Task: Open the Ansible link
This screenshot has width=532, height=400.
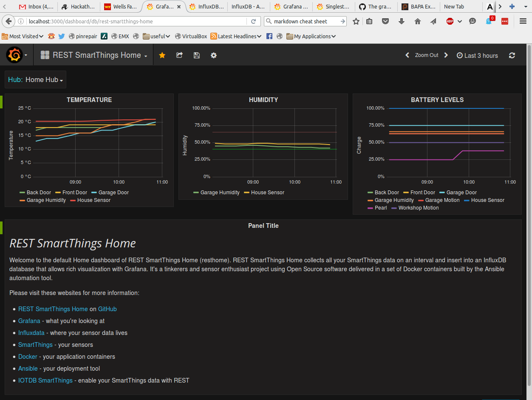Action: click(x=28, y=369)
